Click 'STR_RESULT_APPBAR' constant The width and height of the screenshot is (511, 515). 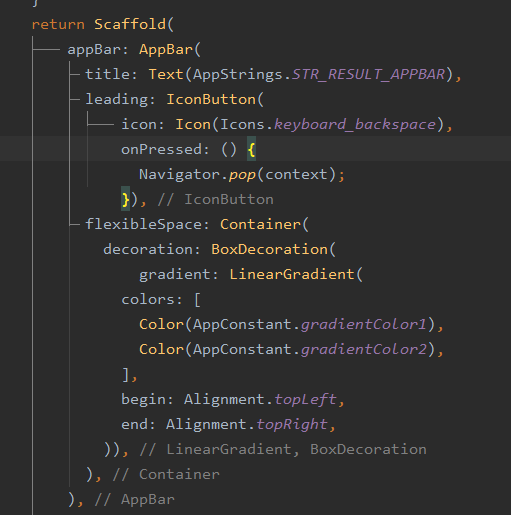(x=369, y=74)
